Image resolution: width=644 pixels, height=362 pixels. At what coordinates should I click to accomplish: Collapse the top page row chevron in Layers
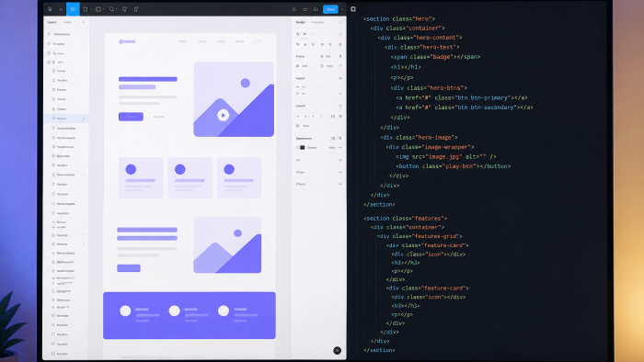(x=84, y=34)
